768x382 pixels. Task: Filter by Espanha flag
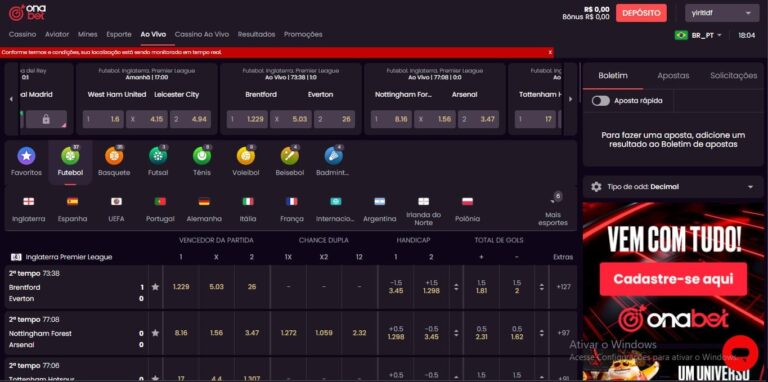(x=72, y=201)
